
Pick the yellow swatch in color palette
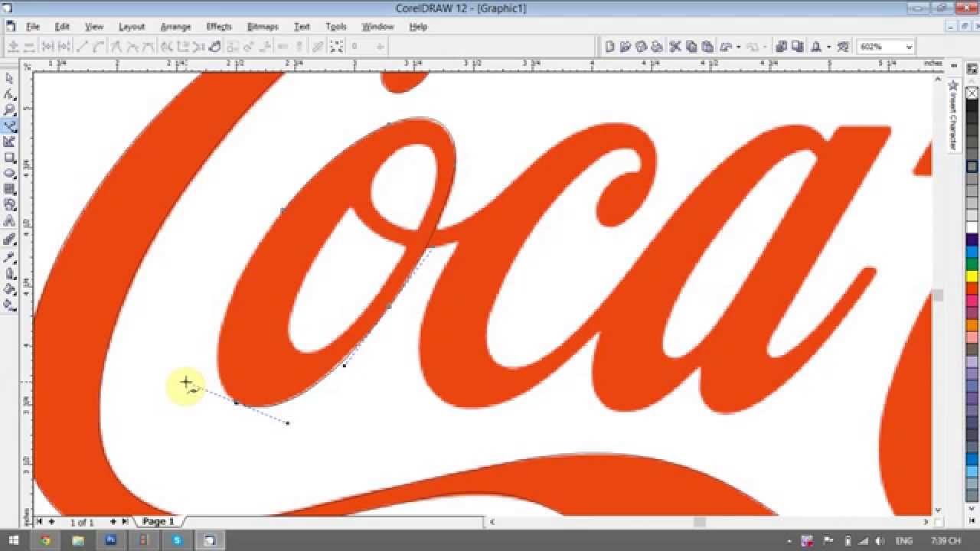(972, 276)
